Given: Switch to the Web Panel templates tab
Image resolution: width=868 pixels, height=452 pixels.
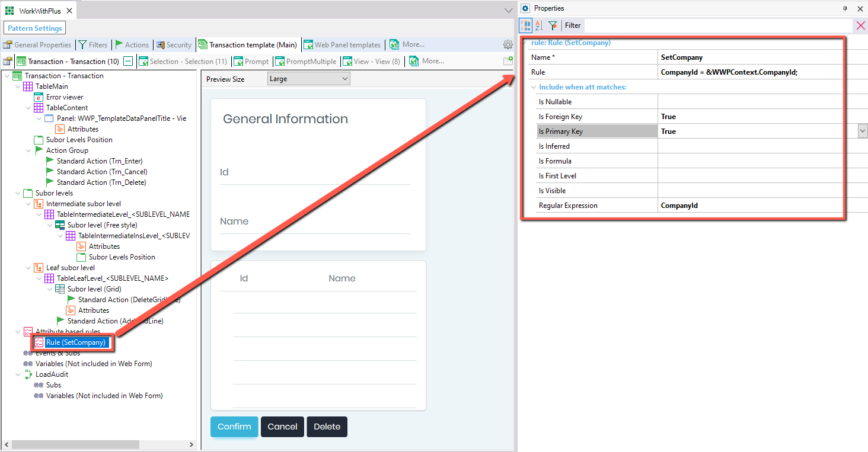Looking at the screenshot, I should pyautogui.click(x=343, y=44).
